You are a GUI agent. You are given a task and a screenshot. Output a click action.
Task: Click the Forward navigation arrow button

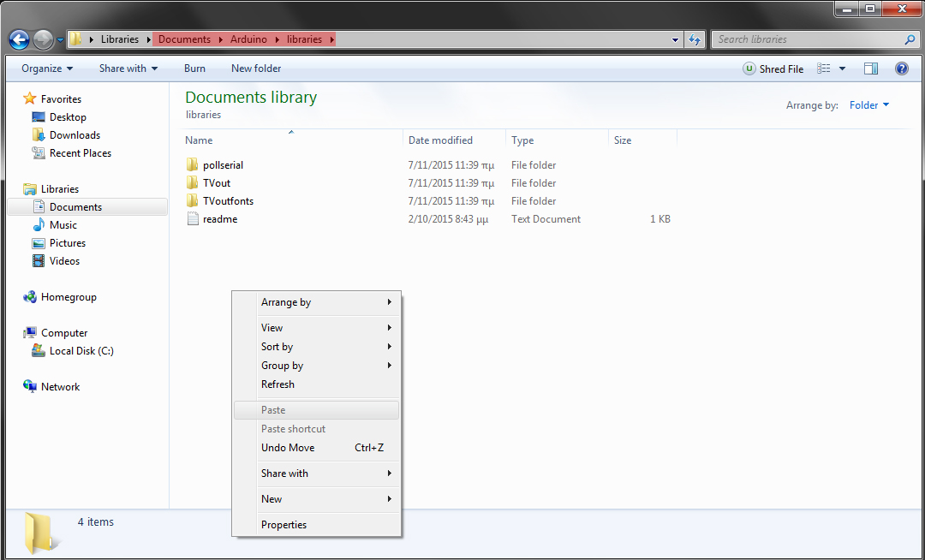click(x=43, y=39)
